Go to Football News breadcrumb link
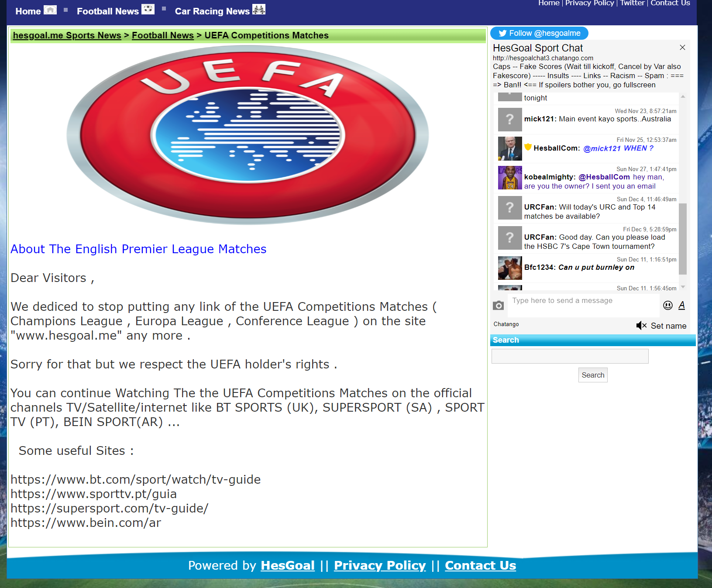712x588 pixels. (163, 35)
